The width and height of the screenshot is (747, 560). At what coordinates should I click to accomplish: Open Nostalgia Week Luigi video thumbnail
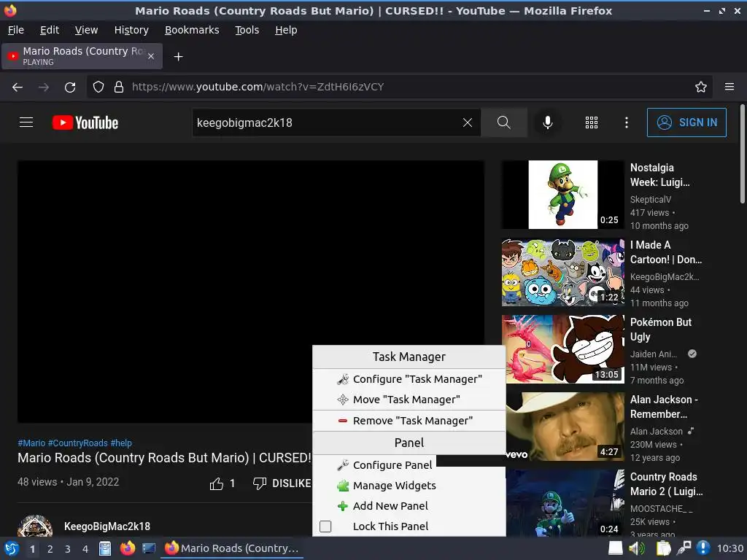click(x=562, y=194)
